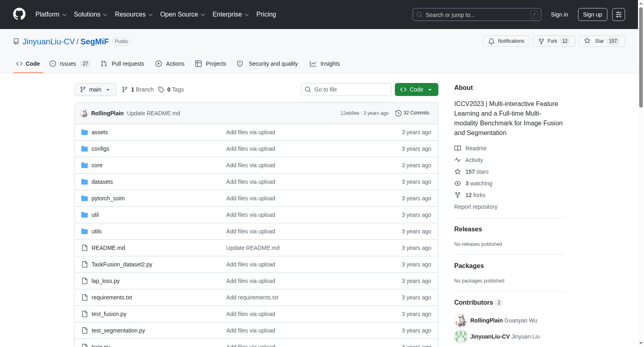This screenshot has height=347, width=644.
Task: Click the watching eye icon
Action: [x=458, y=183]
